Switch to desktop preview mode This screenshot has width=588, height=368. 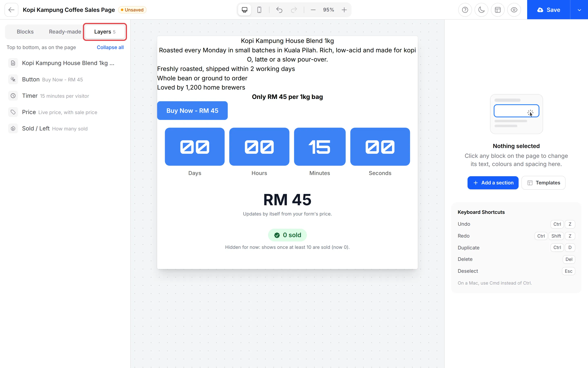244,10
